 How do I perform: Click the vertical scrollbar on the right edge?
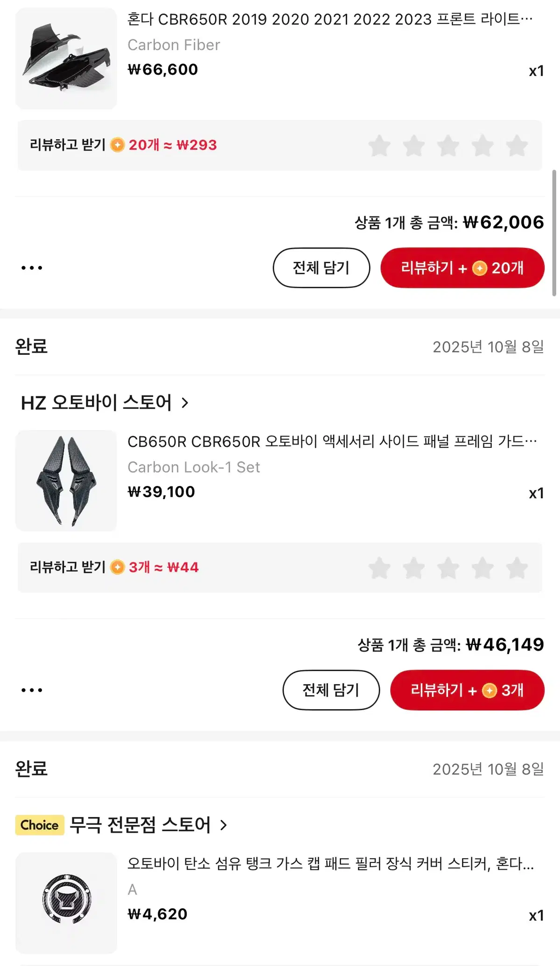(x=554, y=233)
